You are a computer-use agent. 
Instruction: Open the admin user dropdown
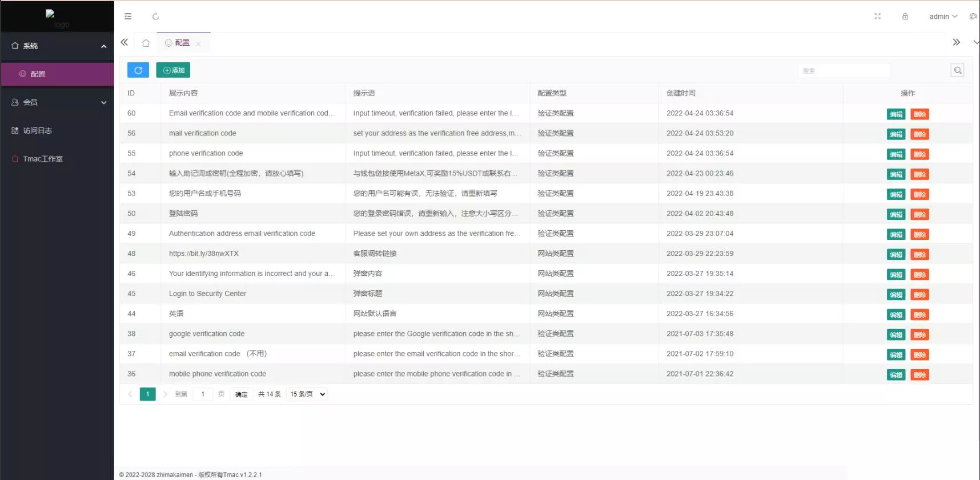(943, 17)
